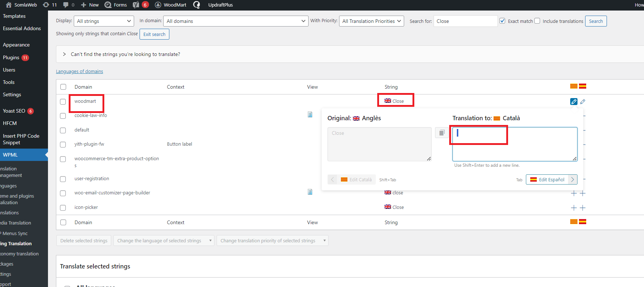Select the woodmart row checkbox
Viewport: 644px width, 287px height.
click(x=63, y=102)
